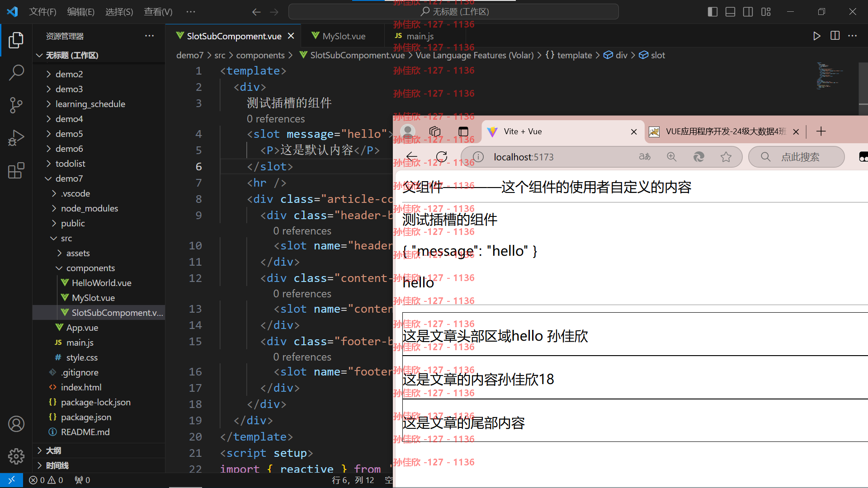The width and height of the screenshot is (868, 488).
Task: Click the browser address bar localhost:5173
Action: point(524,157)
